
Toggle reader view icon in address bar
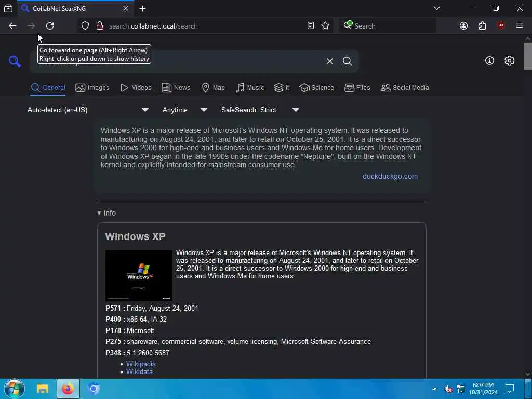click(x=311, y=26)
